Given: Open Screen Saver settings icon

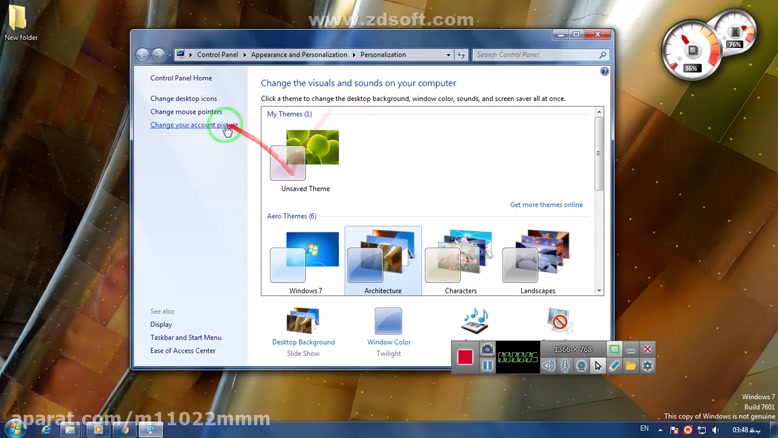Looking at the screenshot, I should [559, 321].
